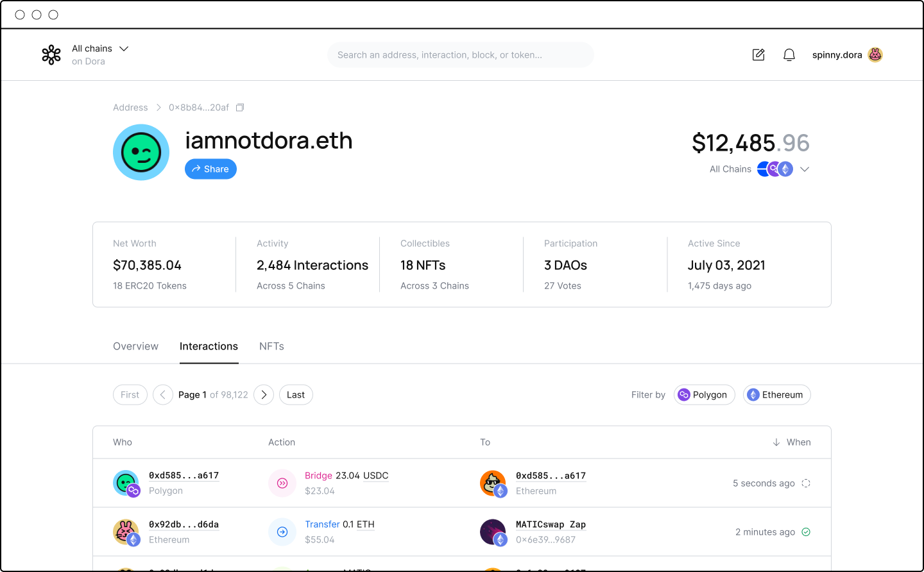Click the pending status icon beside 5 seconds ago
Screen dimensions: 924x572
pos(806,484)
